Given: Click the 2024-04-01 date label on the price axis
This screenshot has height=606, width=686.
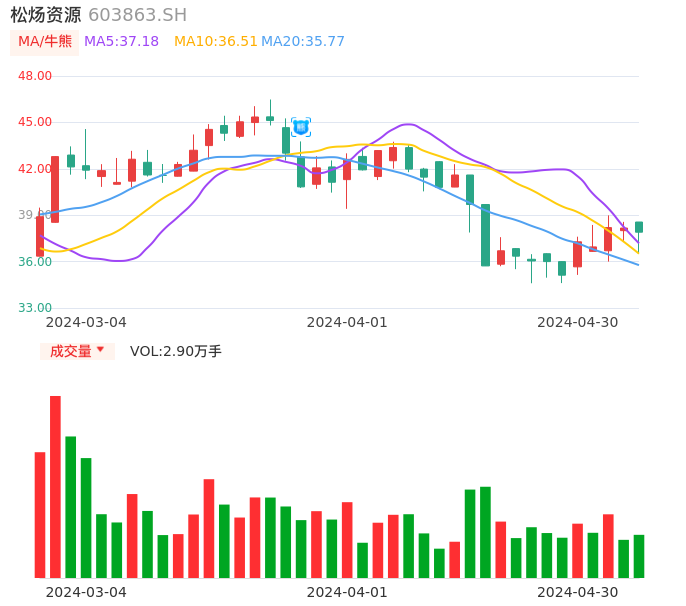Looking at the screenshot, I should pos(347,322).
